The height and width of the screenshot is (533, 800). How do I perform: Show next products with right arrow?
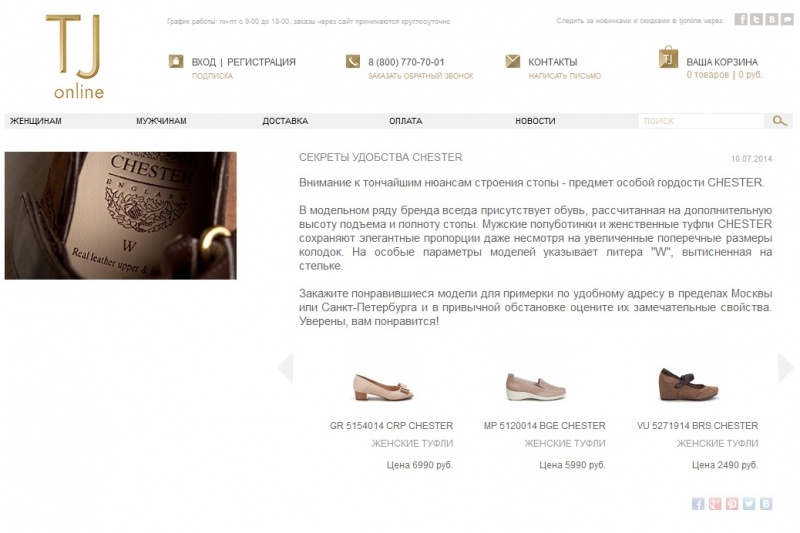pos(785,367)
